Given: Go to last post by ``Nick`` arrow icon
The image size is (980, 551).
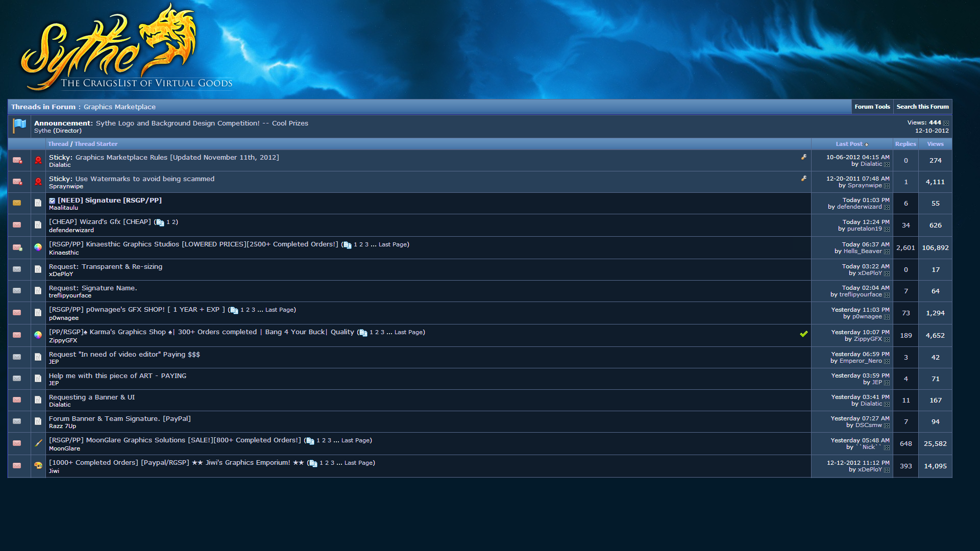Looking at the screenshot, I should pyautogui.click(x=887, y=447).
